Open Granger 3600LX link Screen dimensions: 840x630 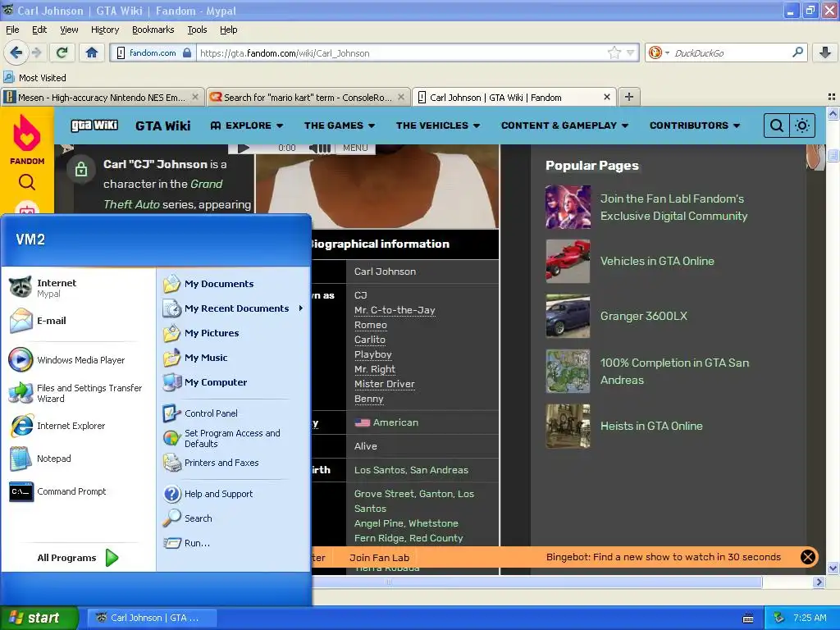pyautogui.click(x=643, y=316)
